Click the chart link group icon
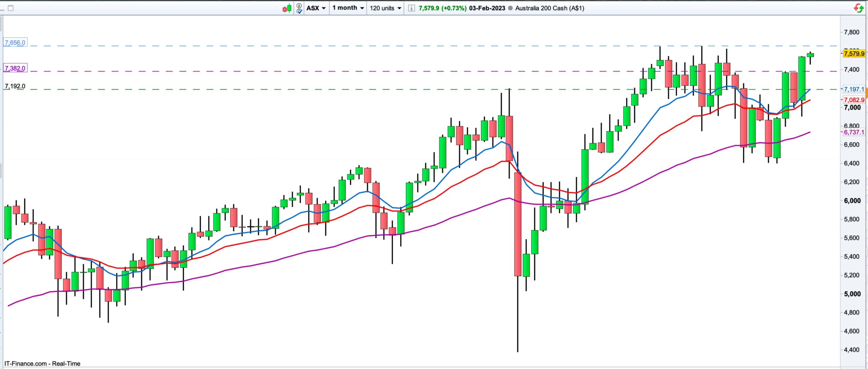The width and height of the screenshot is (868, 369). [299, 8]
